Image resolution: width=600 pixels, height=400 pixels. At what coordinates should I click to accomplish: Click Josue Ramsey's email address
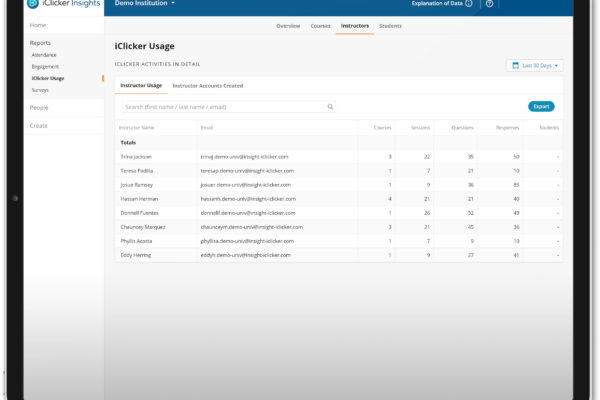pos(246,185)
